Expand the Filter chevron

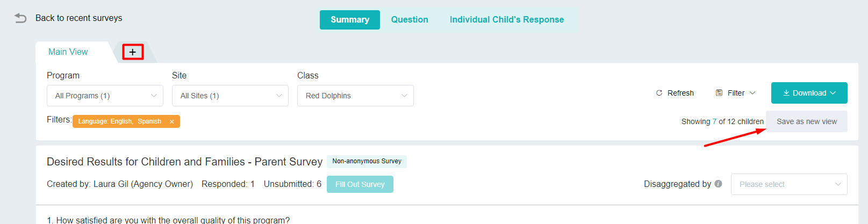pyautogui.click(x=752, y=93)
